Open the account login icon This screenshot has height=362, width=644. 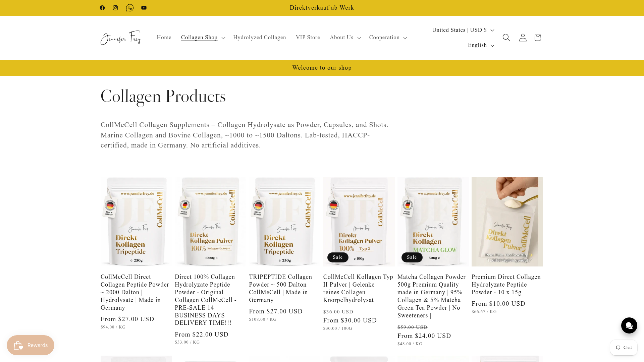tap(523, 38)
